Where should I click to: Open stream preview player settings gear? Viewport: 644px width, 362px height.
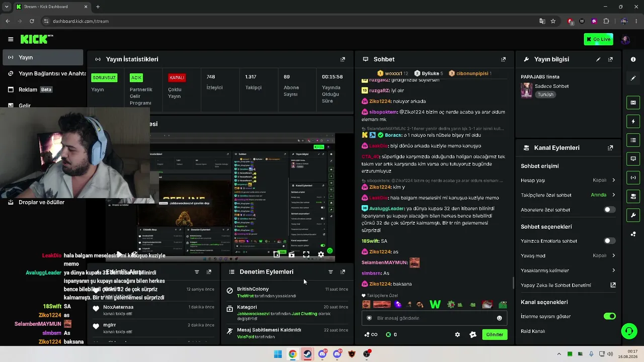[x=321, y=254]
